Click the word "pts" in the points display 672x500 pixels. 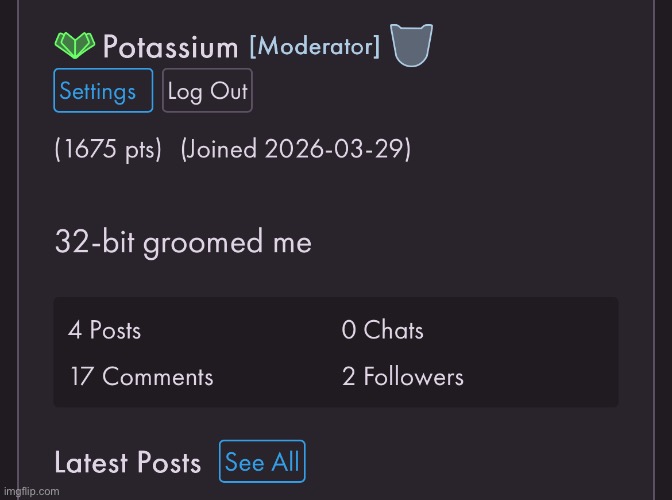coord(138,150)
